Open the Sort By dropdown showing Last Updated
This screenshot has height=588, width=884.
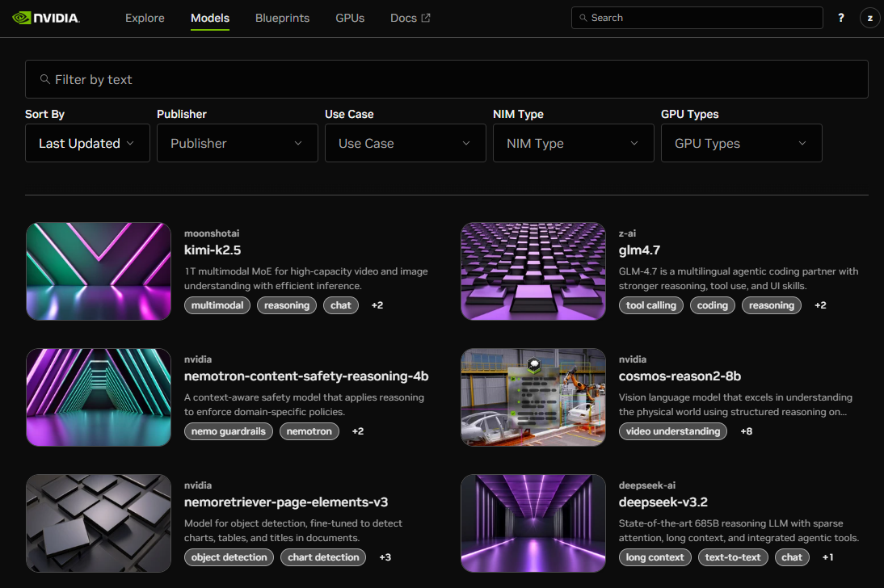point(86,143)
